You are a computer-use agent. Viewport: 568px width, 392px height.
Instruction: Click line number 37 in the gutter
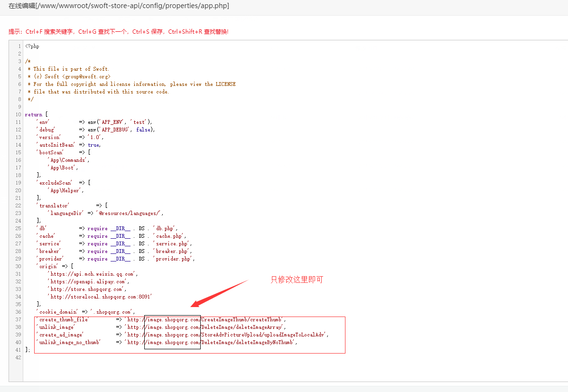(18, 319)
